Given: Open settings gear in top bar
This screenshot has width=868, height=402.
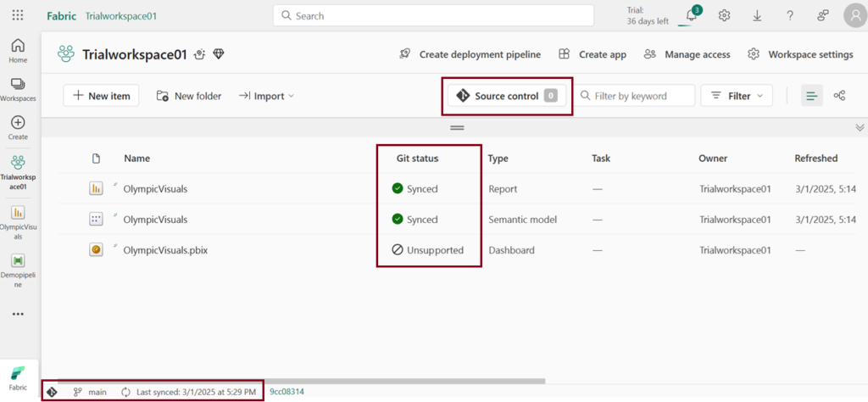Looking at the screenshot, I should pyautogui.click(x=724, y=15).
